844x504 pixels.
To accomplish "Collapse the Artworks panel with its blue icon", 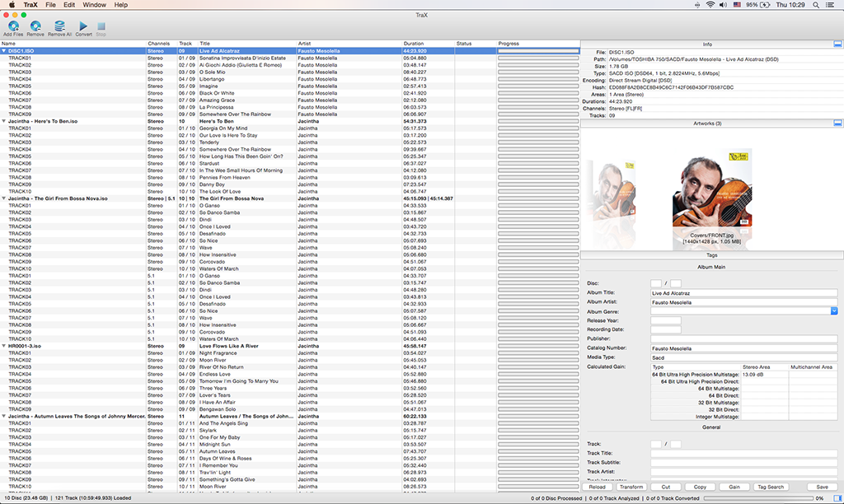I will point(837,124).
